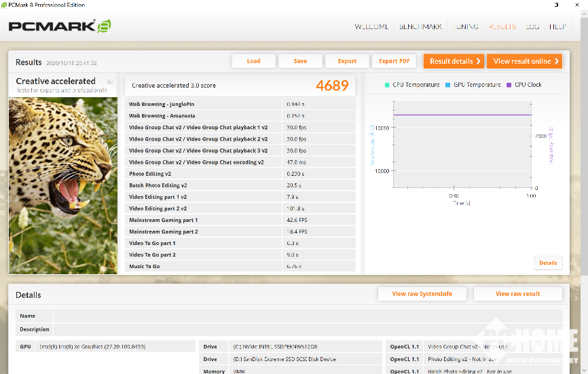The width and height of the screenshot is (588, 374).
Task: Open the Welcome tab
Action: click(x=371, y=26)
